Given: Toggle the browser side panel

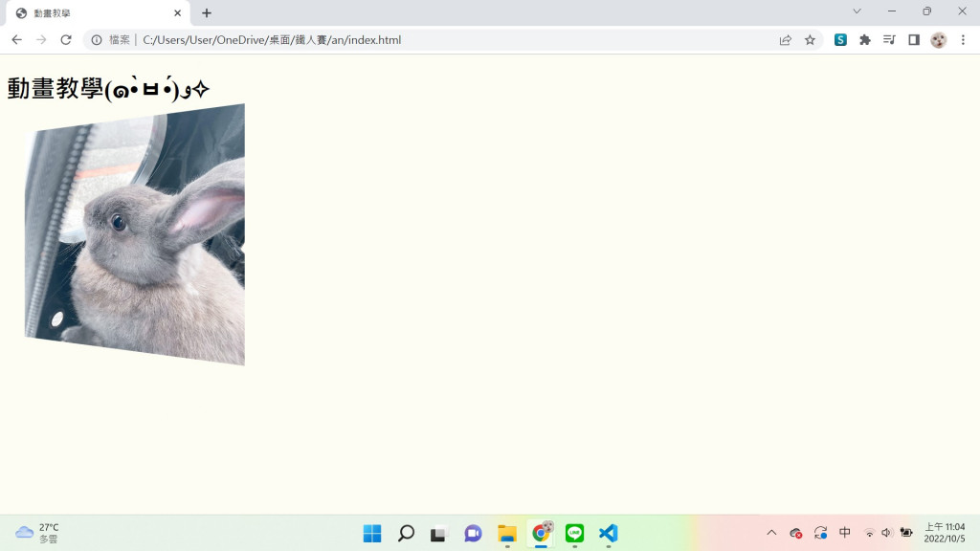Looking at the screenshot, I should point(914,40).
